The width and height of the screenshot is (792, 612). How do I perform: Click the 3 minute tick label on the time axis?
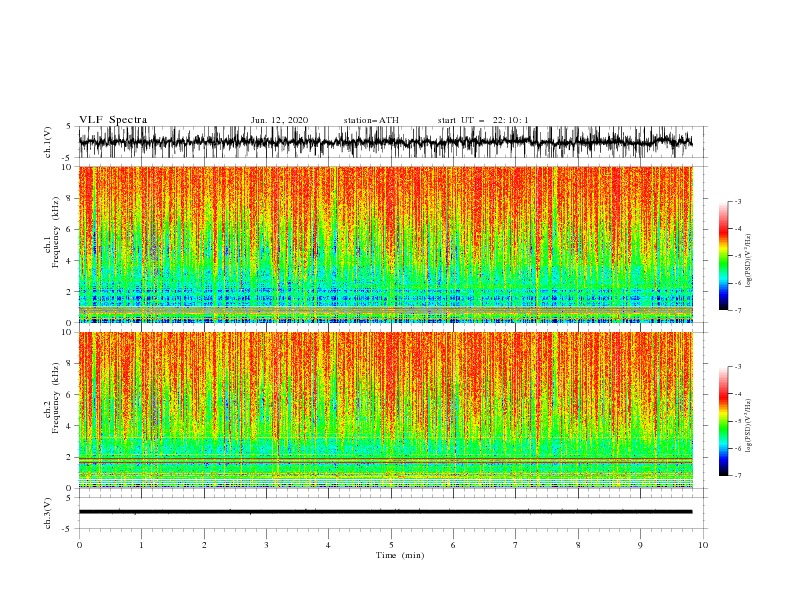[266, 545]
